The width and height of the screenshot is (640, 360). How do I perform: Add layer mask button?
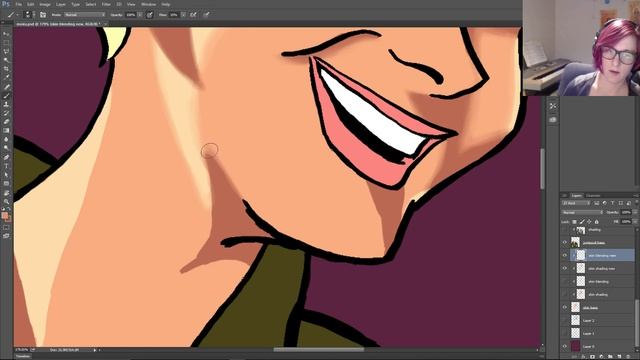pos(592,357)
